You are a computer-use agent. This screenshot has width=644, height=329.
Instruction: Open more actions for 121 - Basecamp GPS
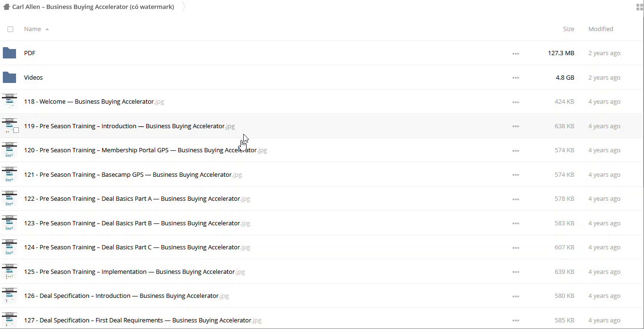click(516, 175)
